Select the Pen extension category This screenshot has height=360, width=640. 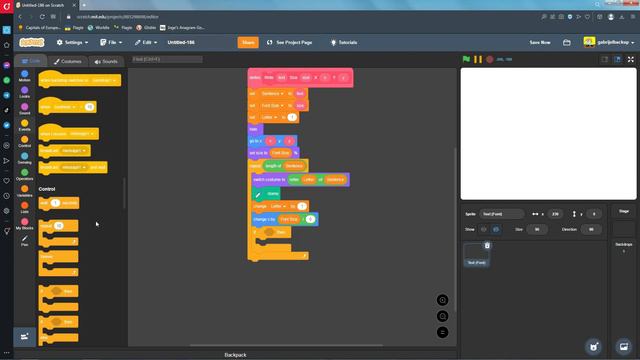[x=24, y=240]
